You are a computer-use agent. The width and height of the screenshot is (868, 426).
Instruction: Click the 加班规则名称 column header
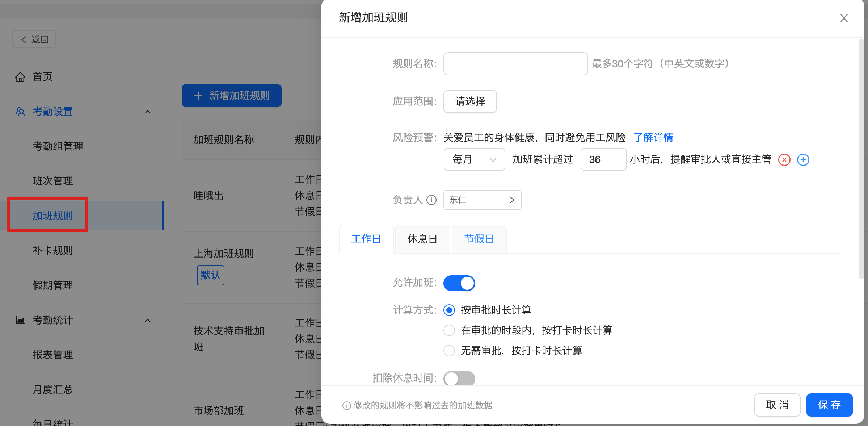(x=224, y=140)
